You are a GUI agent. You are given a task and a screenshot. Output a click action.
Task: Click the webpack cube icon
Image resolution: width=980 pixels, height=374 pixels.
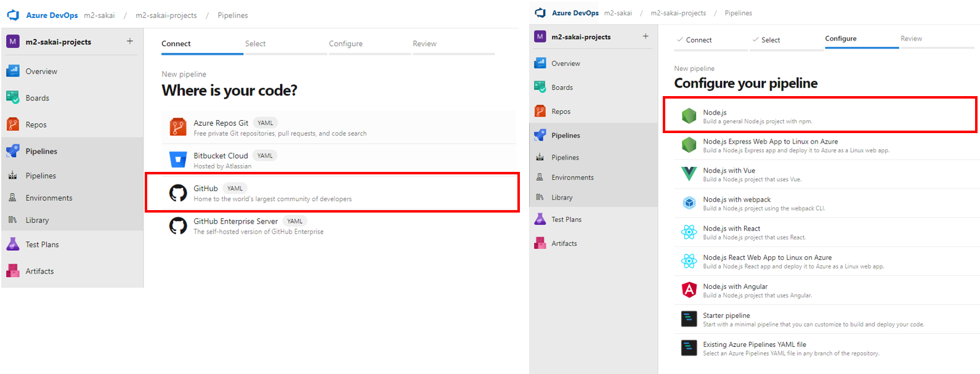point(689,203)
